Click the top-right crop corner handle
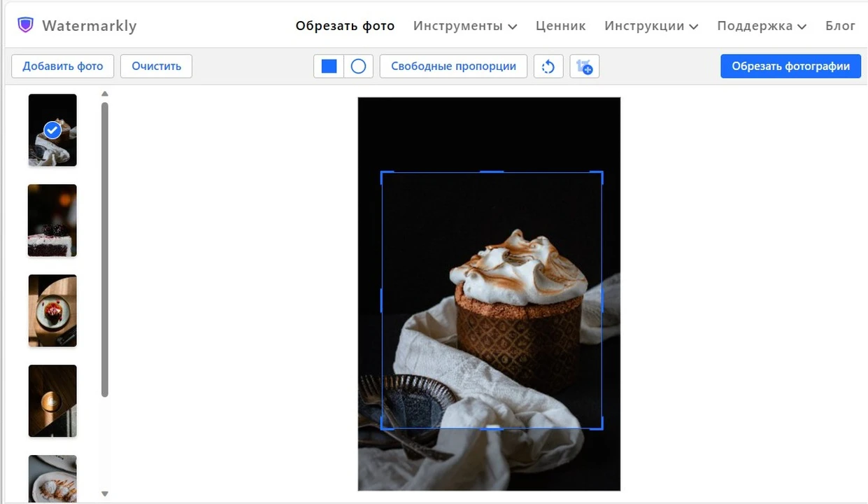The width and height of the screenshot is (868, 504). tap(601, 173)
